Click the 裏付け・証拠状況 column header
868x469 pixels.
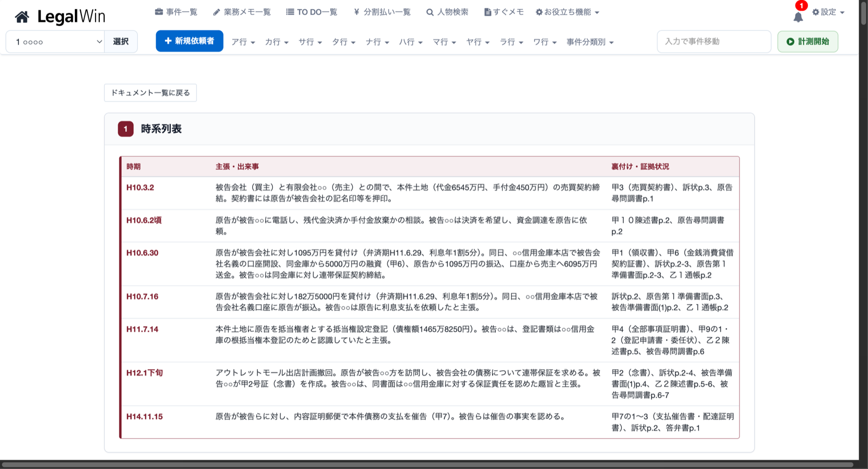click(640, 166)
